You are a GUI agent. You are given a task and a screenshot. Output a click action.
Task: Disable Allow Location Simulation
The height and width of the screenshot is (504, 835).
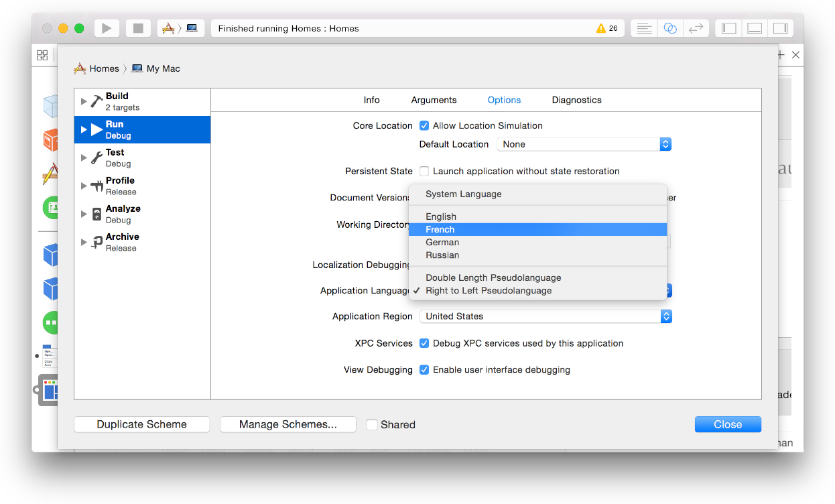(x=424, y=125)
